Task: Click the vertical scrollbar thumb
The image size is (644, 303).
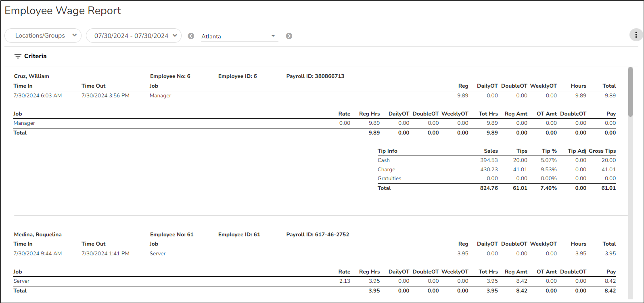Action: (x=630, y=92)
